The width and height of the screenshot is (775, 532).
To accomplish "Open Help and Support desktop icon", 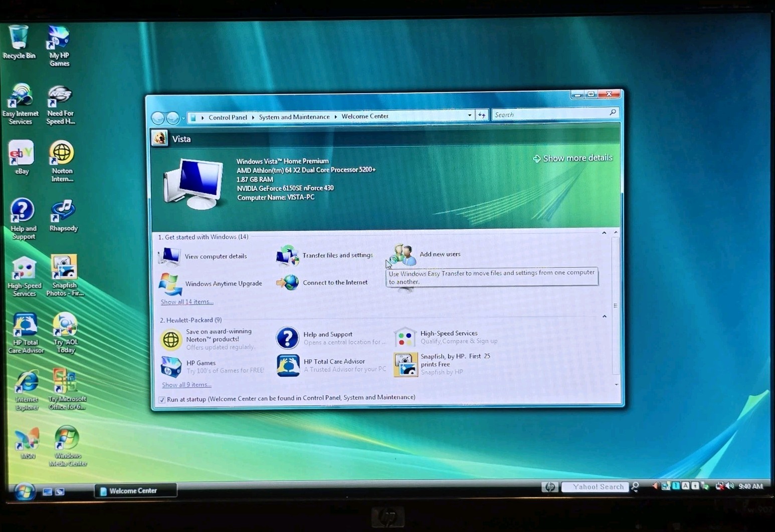I will [23, 219].
